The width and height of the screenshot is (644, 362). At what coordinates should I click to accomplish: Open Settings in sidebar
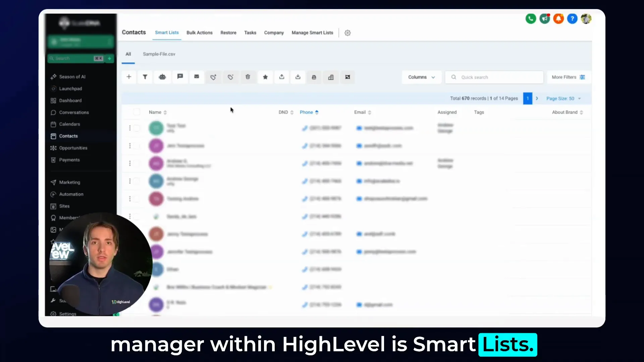[x=67, y=314]
